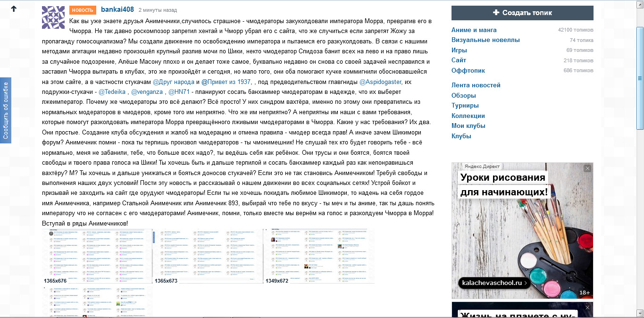Click the @Aspidogaster mention

[x=381, y=82]
